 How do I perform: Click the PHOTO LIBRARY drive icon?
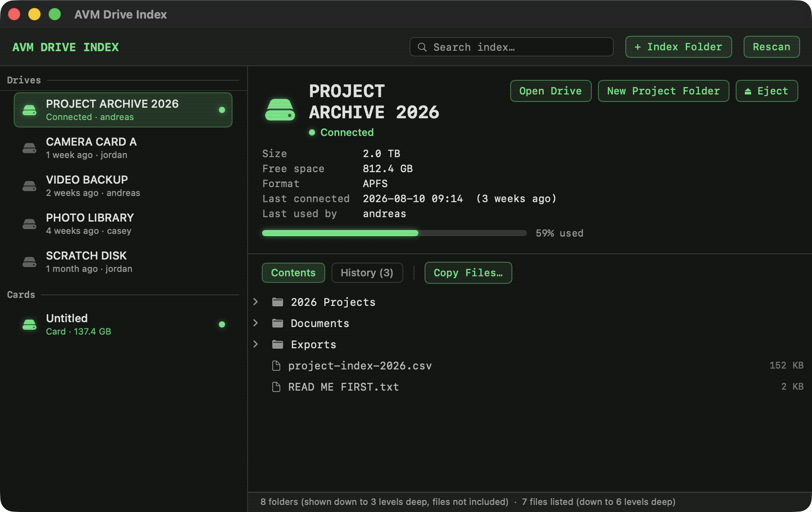[x=30, y=224]
